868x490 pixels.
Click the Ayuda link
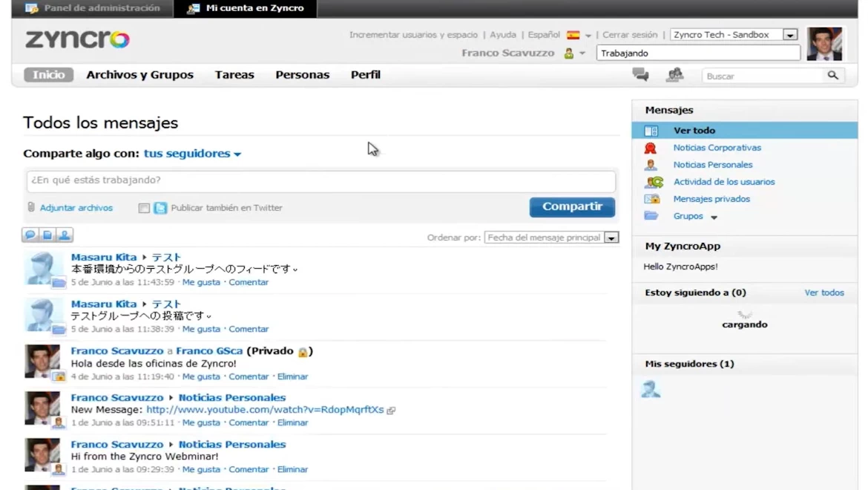point(503,35)
